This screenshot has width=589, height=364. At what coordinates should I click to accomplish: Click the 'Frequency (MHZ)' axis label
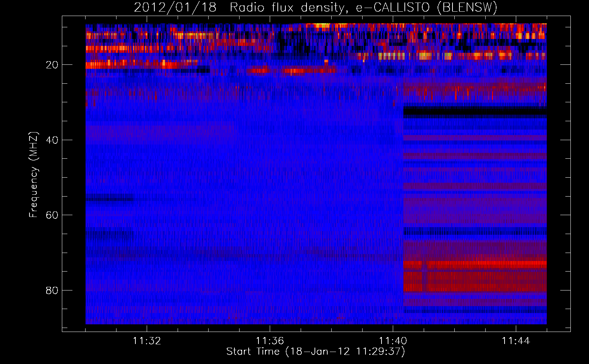click(33, 175)
